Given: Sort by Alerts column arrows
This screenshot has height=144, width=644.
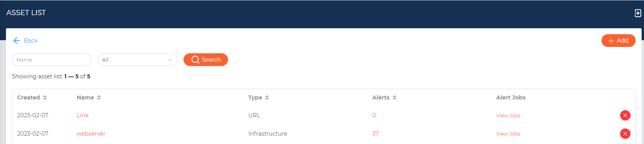Looking at the screenshot, I should 395,97.
